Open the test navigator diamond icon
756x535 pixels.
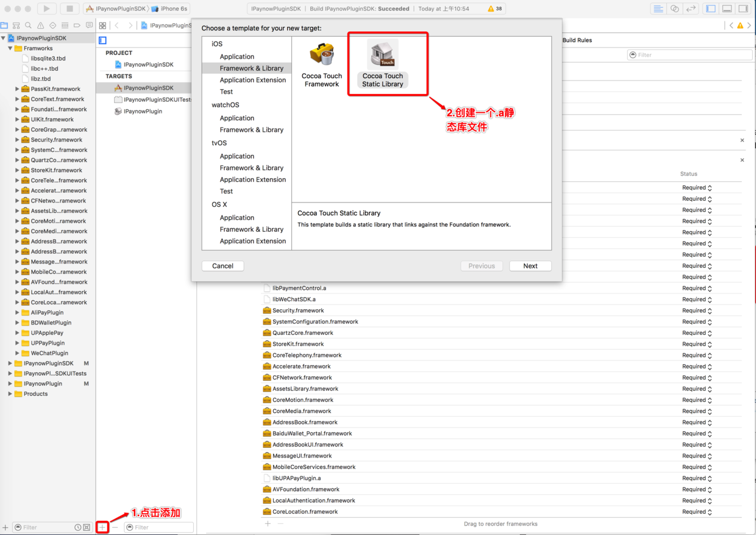coord(52,26)
